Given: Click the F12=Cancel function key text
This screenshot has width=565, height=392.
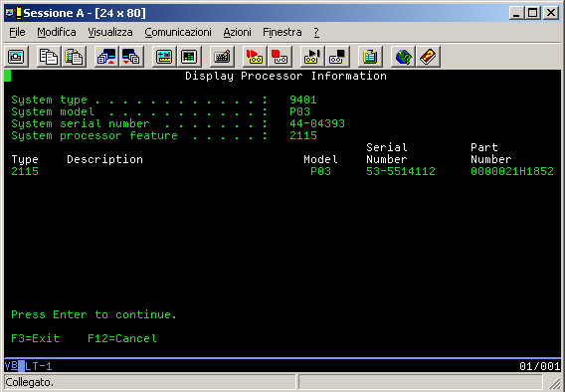Looking at the screenshot, I should (x=122, y=338).
